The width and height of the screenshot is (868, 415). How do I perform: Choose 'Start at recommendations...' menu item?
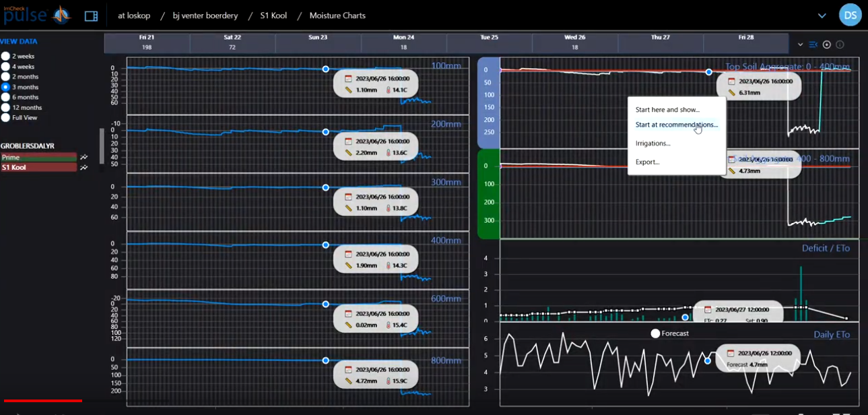tap(677, 125)
